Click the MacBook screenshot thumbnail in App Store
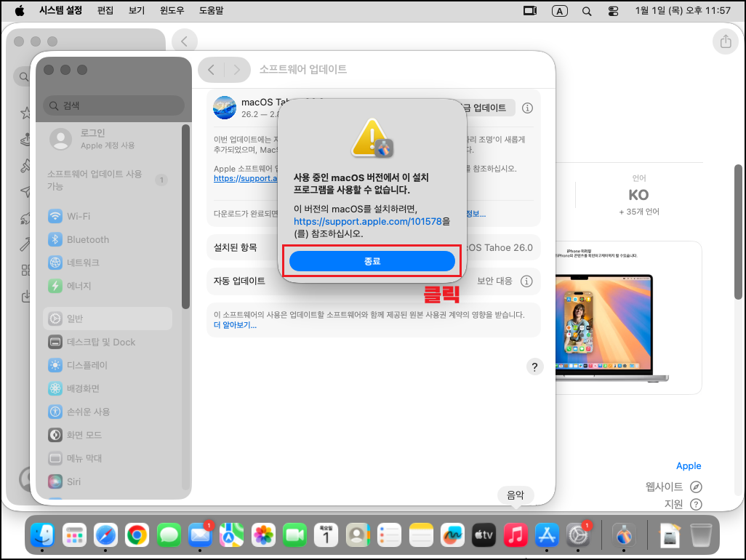The height and width of the screenshot is (560, 746). [x=628, y=318]
